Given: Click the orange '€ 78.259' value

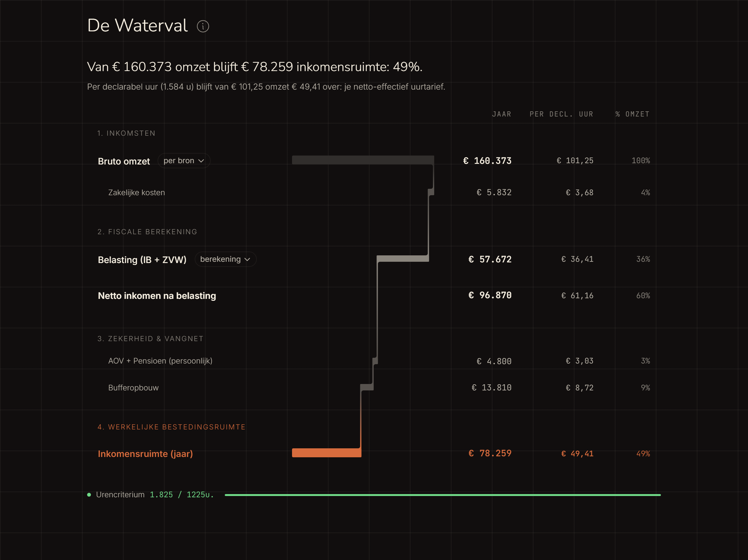Looking at the screenshot, I should (x=490, y=453).
